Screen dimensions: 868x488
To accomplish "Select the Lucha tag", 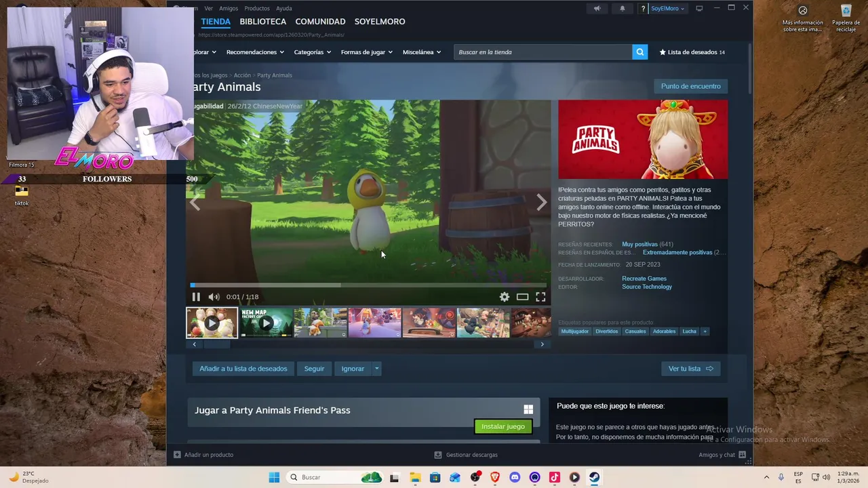I will tap(689, 331).
